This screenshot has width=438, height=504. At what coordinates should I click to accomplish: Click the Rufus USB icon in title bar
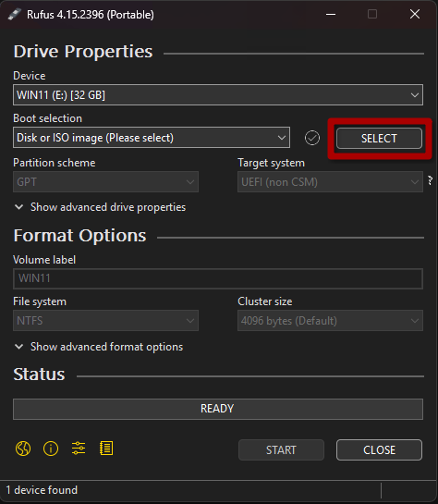[x=14, y=15]
